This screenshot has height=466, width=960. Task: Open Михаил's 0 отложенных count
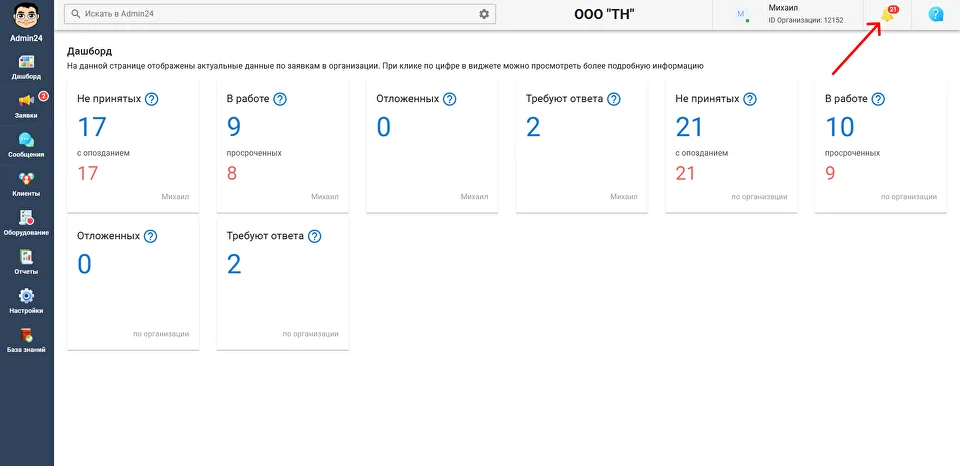point(383,127)
